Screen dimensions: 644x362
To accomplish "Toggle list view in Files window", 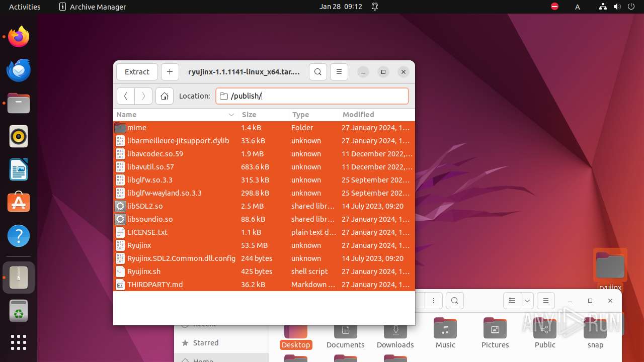I will pyautogui.click(x=512, y=301).
